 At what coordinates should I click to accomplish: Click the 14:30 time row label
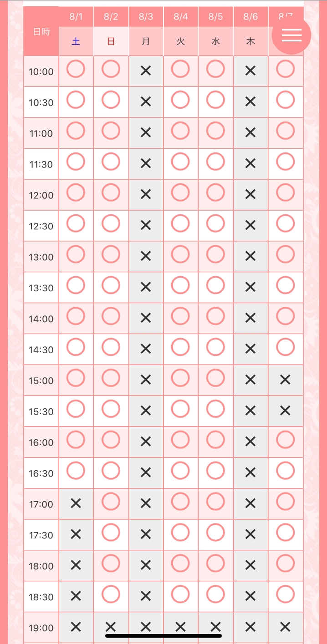41,350
